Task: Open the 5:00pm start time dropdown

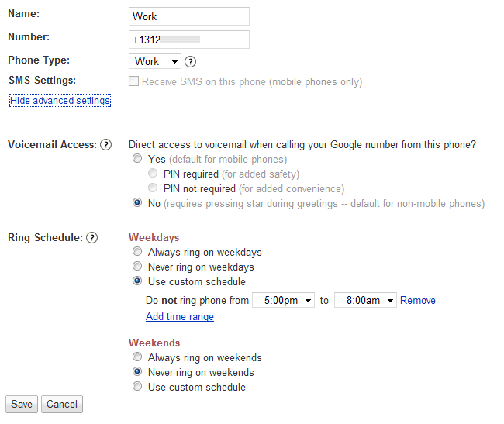Action: [x=283, y=300]
